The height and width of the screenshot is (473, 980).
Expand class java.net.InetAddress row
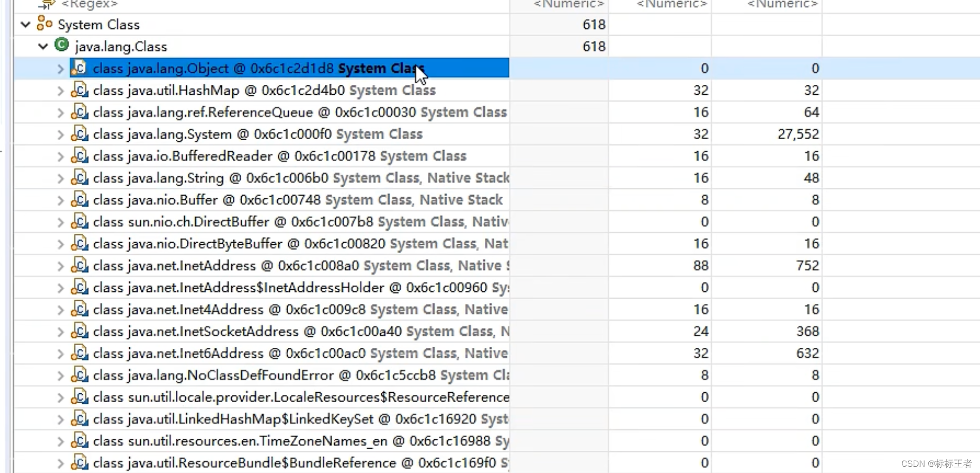point(61,266)
